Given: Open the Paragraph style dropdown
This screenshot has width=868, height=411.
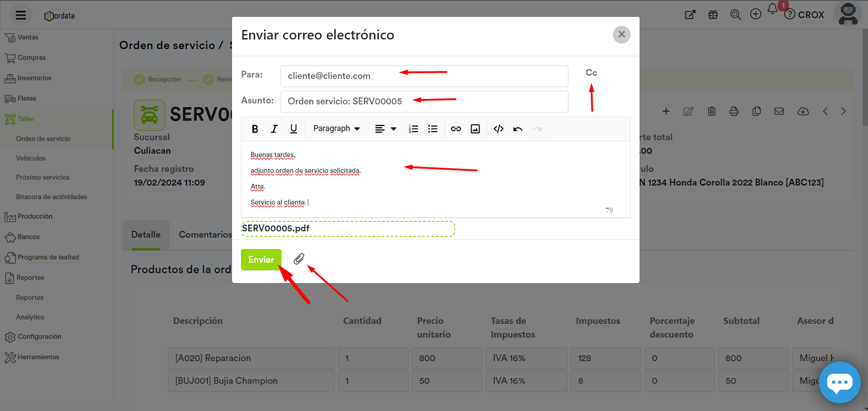Looking at the screenshot, I should (x=336, y=129).
